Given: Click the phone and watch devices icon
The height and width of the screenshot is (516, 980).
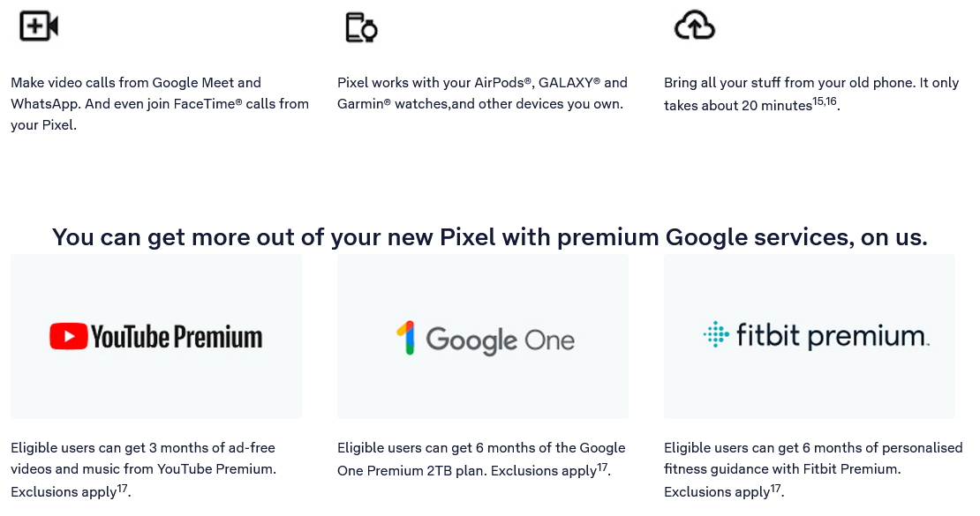Looking at the screenshot, I should pos(360,27).
